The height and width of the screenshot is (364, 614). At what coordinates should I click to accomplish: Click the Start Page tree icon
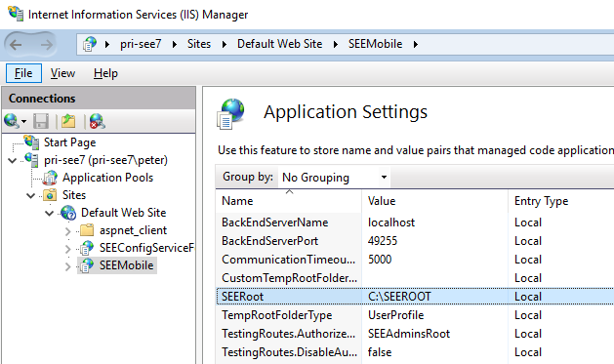pyautogui.click(x=31, y=142)
